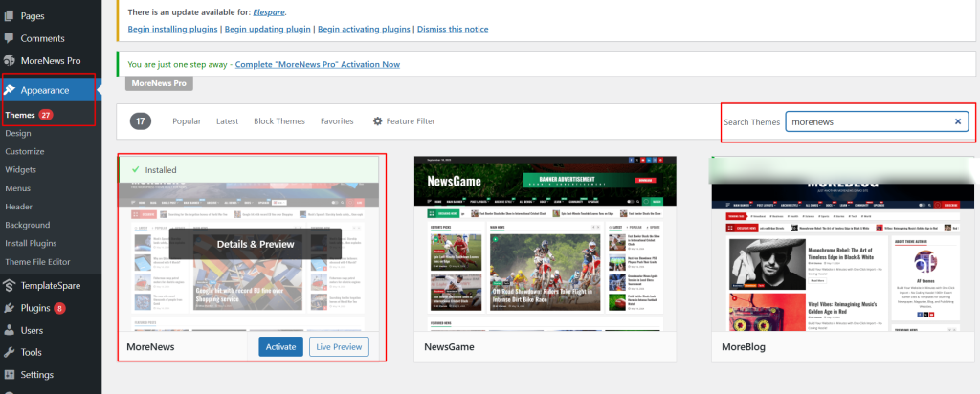980x394 pixels.
Task: Open the Install Plugins submenu item
Action: 31,243
